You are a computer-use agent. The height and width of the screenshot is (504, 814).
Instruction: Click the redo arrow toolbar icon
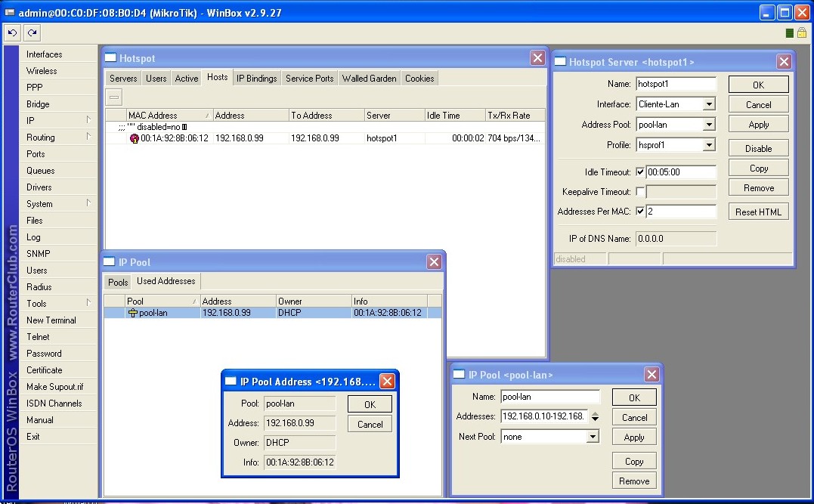32,32
